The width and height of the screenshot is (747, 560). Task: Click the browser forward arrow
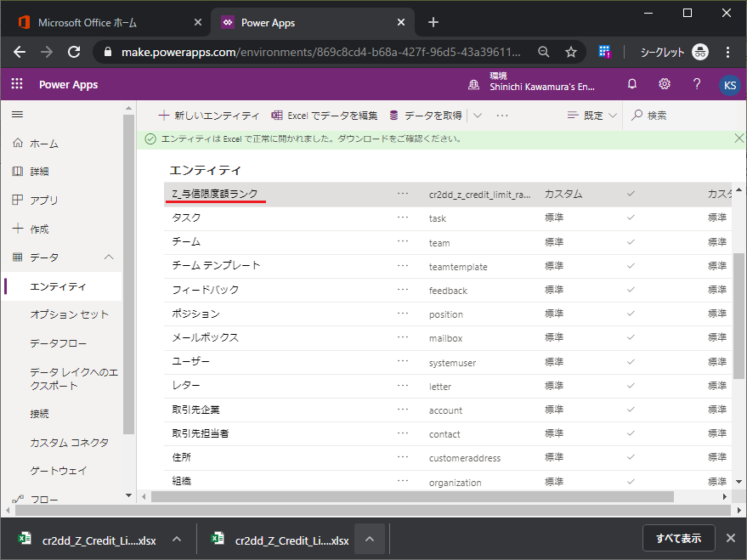click(47, 52)
